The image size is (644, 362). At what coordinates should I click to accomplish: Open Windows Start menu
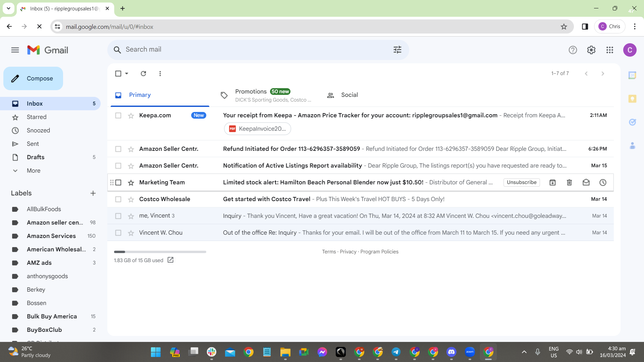coord(156,352)
